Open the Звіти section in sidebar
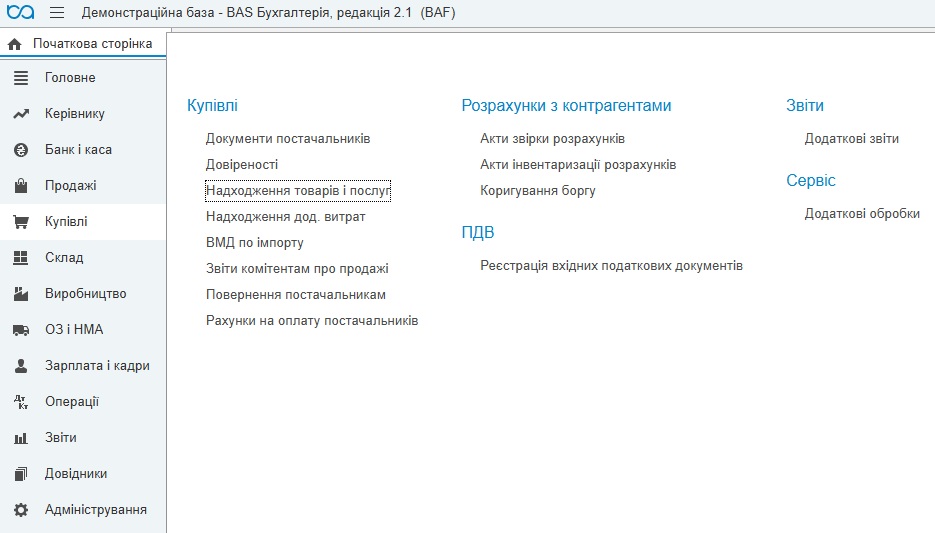 [60, 438]
